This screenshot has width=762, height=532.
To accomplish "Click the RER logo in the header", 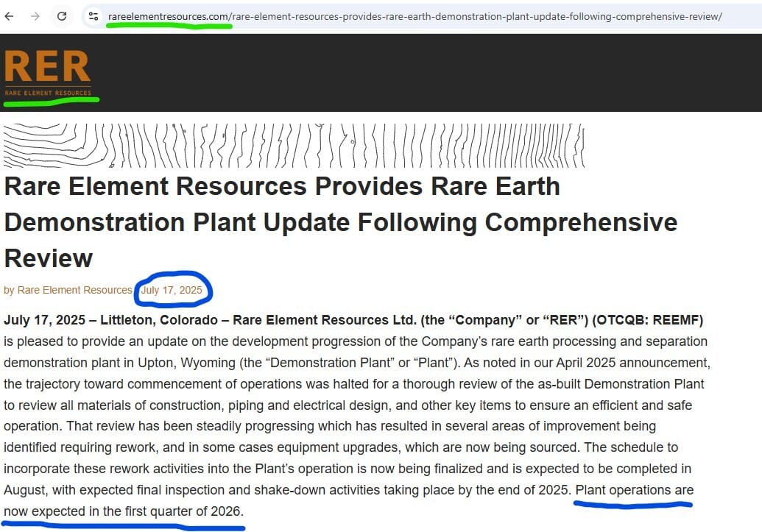I will [x=48, y=72].
